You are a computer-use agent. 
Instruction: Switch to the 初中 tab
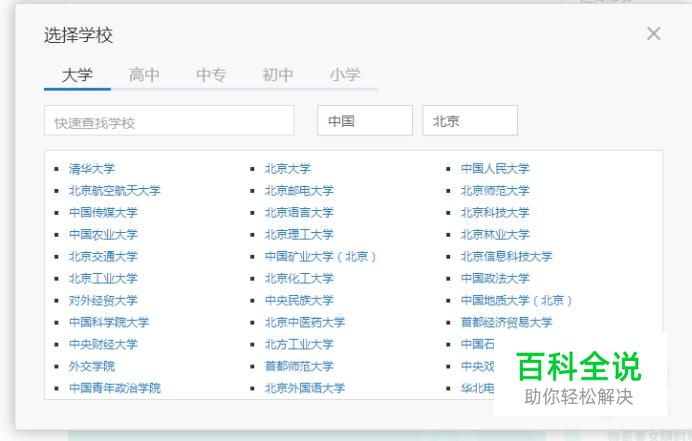tap(278, 75)
